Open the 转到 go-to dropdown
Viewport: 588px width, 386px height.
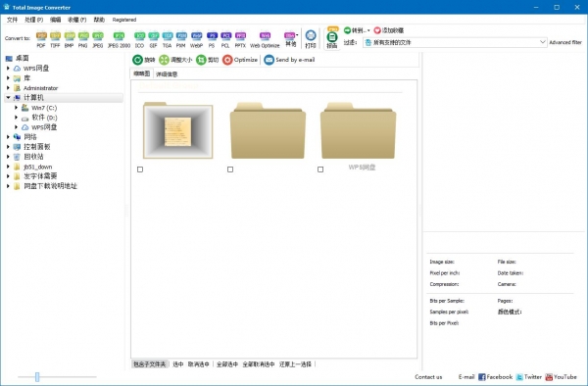point(357,30)
